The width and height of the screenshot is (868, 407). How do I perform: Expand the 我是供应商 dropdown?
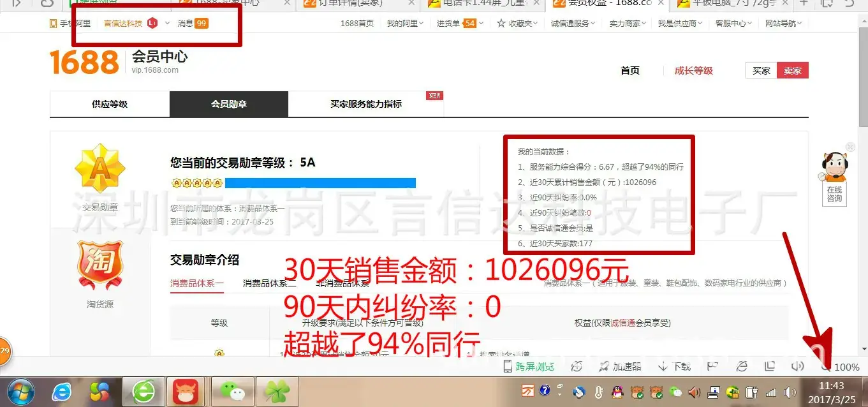680,24
